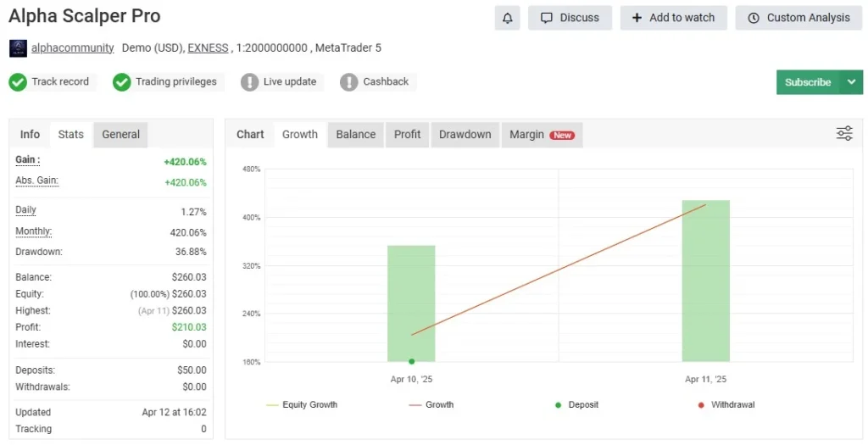Viewport: 868px width, 445px height.
Task: Click the Drawdown 36.88% value
Action: pyautogui.click(x=191, y=252)
